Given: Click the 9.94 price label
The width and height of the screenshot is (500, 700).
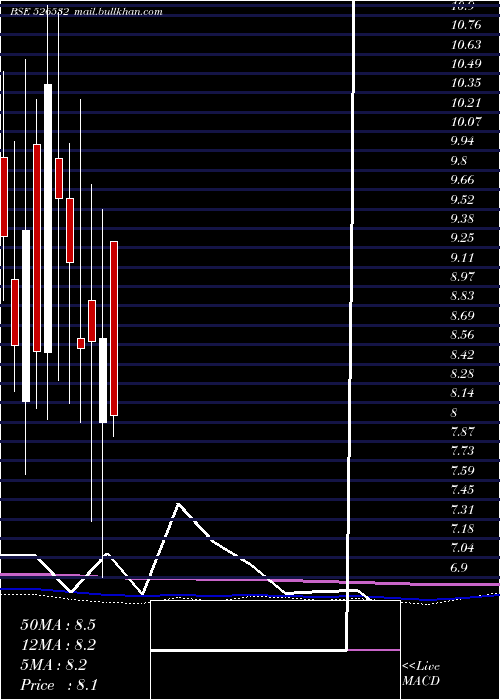Looking at the screenshot, I should tap(462, 142).
